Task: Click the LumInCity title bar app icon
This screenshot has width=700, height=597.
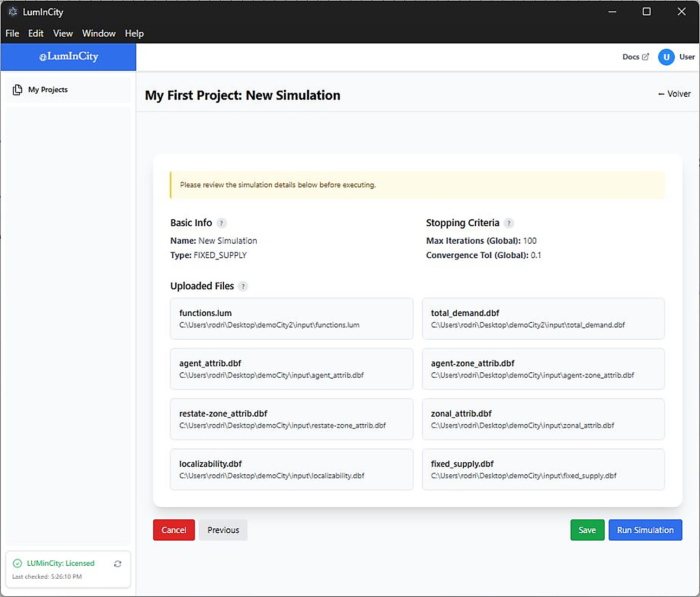Action: [x=13, y=12]
